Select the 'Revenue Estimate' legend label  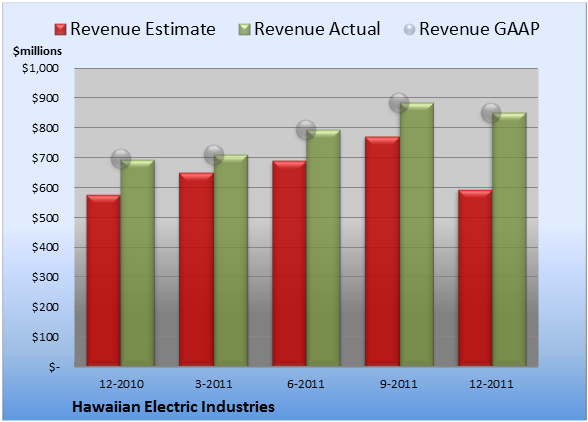[143, 29]
